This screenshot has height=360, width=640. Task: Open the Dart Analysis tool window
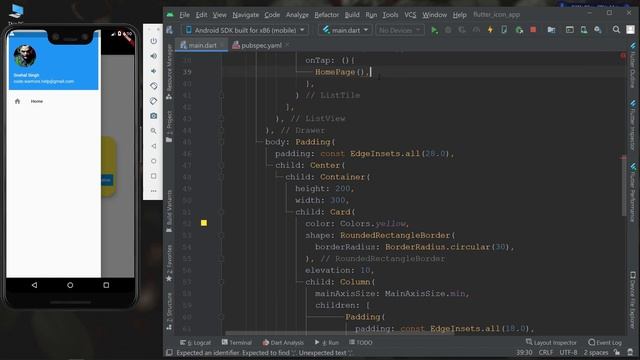click(283, 342)
